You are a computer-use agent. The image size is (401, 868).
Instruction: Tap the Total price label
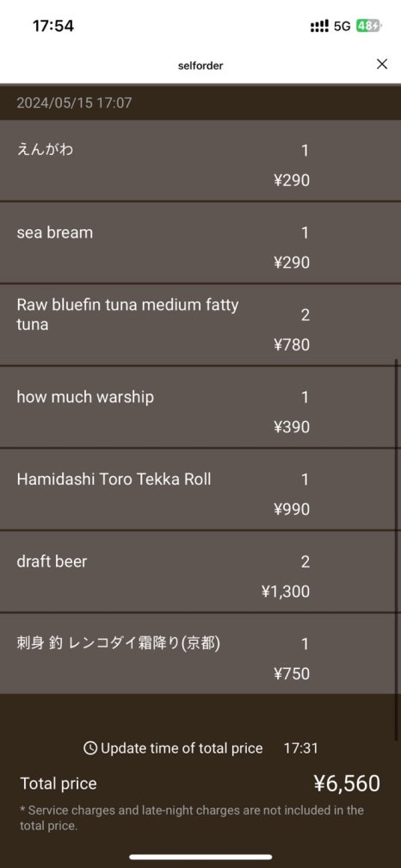coord(59,784)
